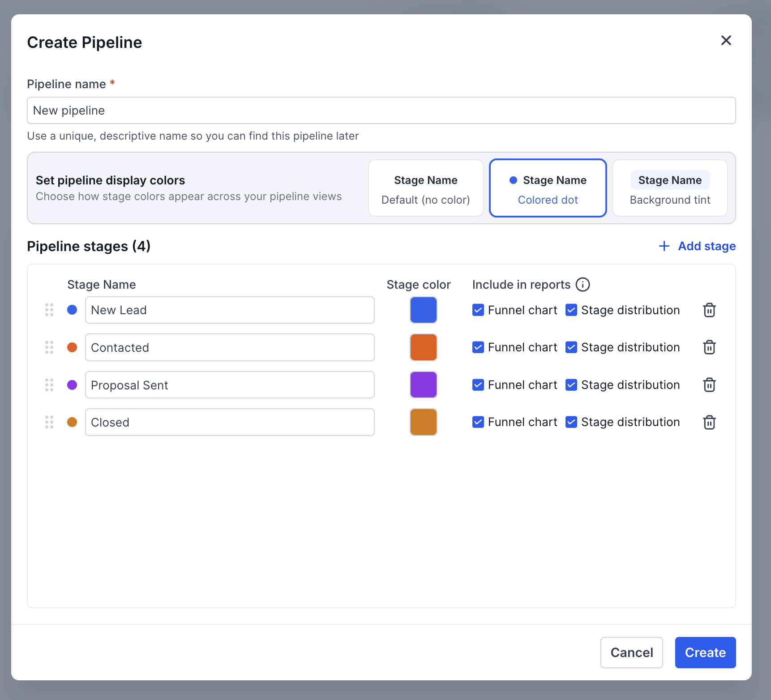Disable Funnel chart for Closed stage

point(478,422)
